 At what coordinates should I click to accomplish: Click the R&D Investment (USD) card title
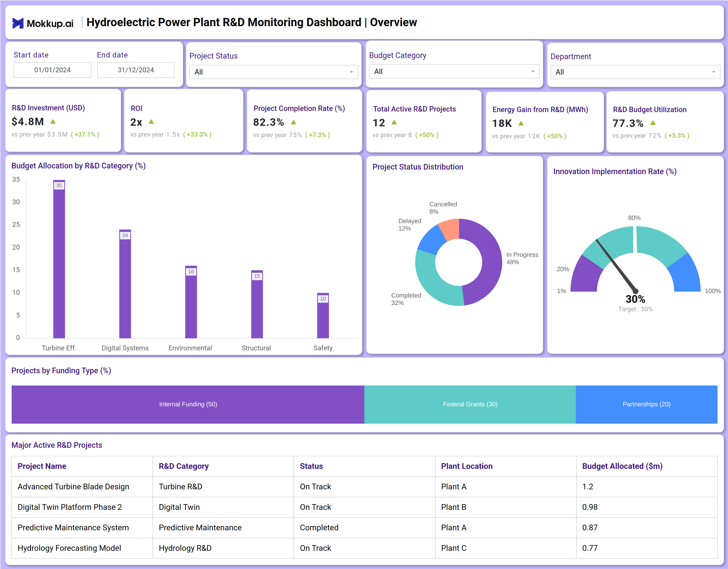pyautogui.click(x=48, y=108)
